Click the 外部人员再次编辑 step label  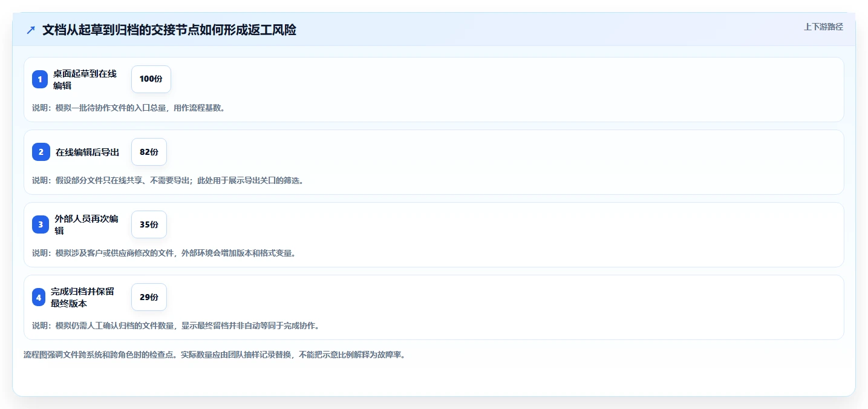click(x=86, y=224)
